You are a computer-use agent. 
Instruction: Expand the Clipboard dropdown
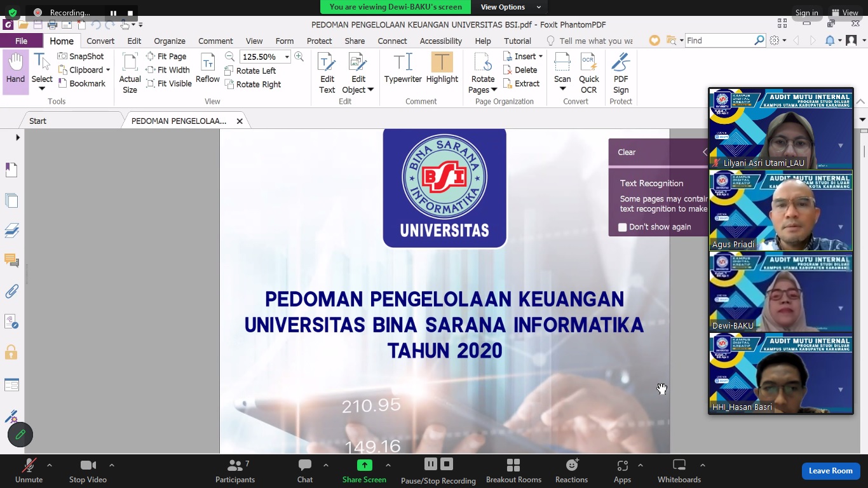(108, 70)
